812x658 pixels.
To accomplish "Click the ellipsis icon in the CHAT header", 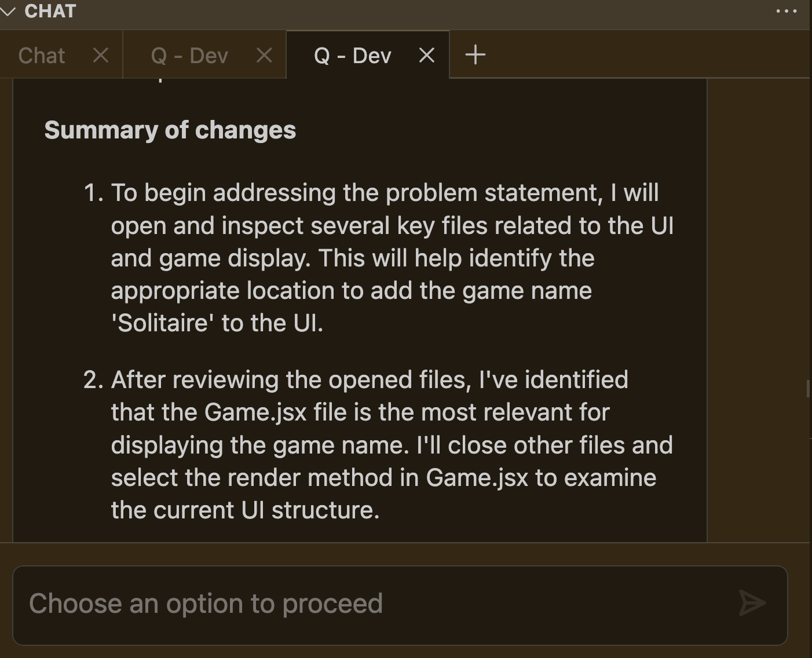I will [786, 10].
